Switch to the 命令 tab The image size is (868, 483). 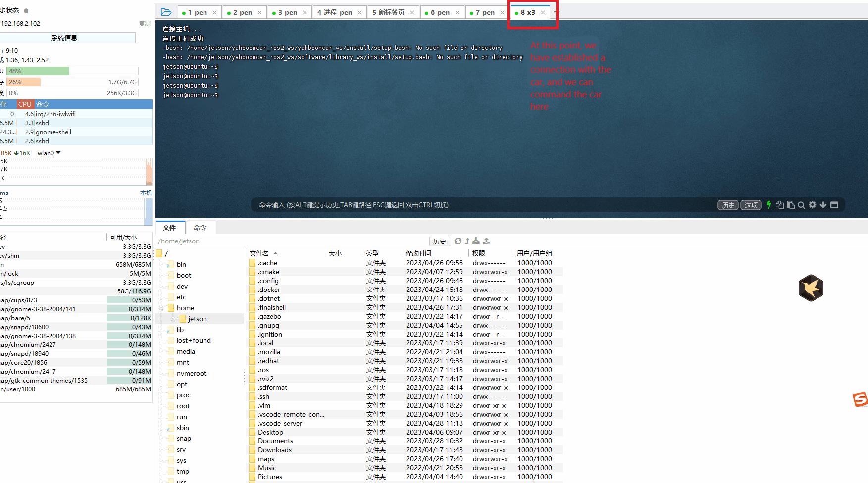pos(200,228)
